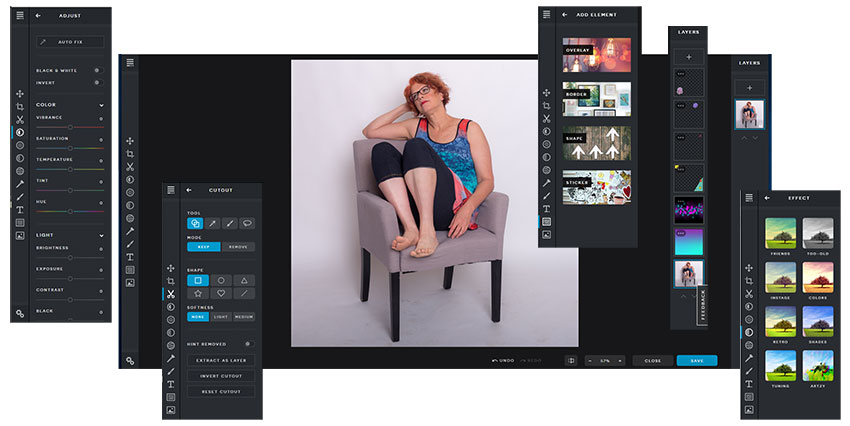The image size is (850, 426).
Task: Switch cutout mode to Remove
Action: [238, 246]
